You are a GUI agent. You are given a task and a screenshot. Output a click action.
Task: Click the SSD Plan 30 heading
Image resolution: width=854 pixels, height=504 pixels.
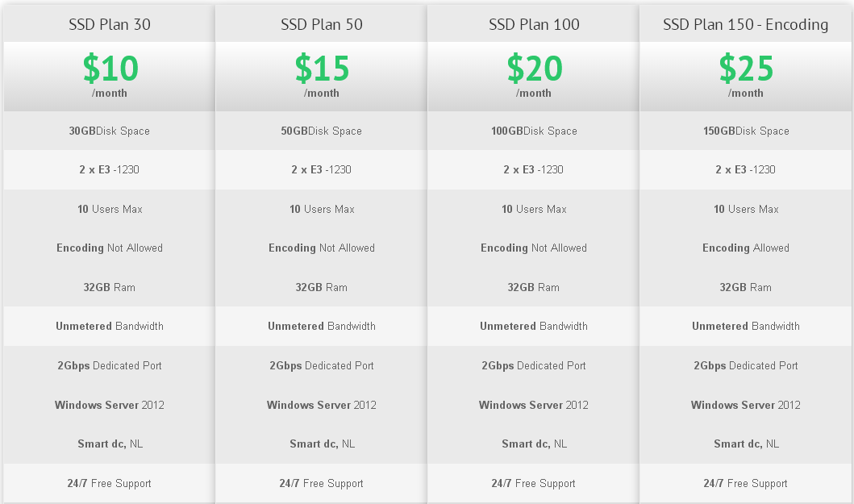[110, 24]
